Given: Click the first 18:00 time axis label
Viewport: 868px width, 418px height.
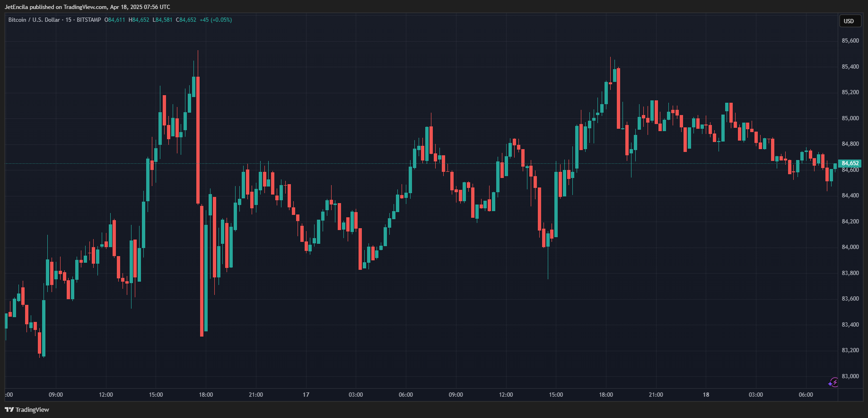Looking at the screenshot, I should (x=206, y=395).
